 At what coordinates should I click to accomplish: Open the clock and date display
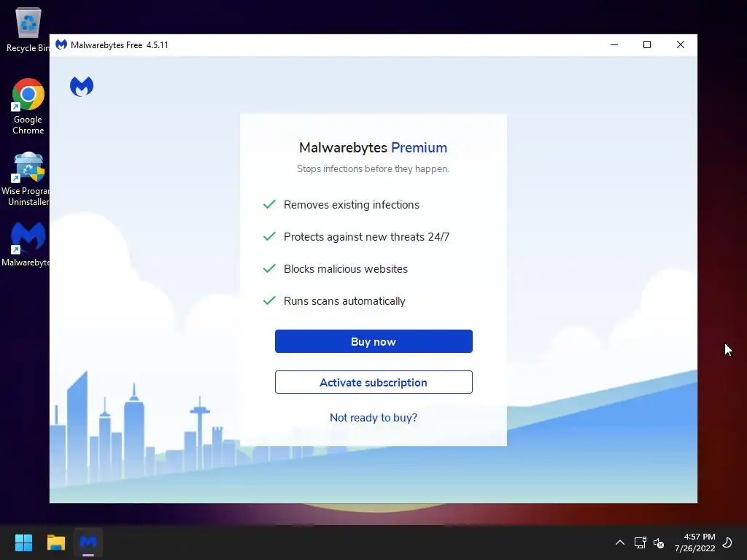695,542
